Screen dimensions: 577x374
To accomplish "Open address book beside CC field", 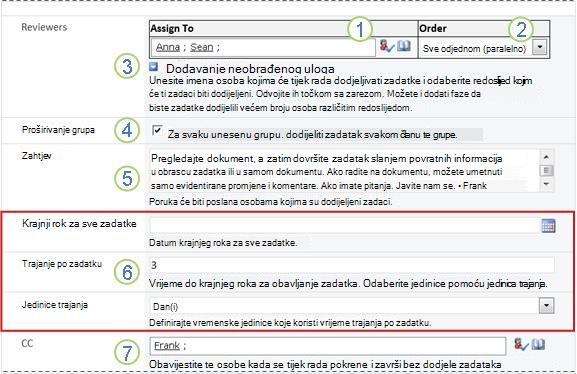I will pyautogui.click(x=538, y=345).
